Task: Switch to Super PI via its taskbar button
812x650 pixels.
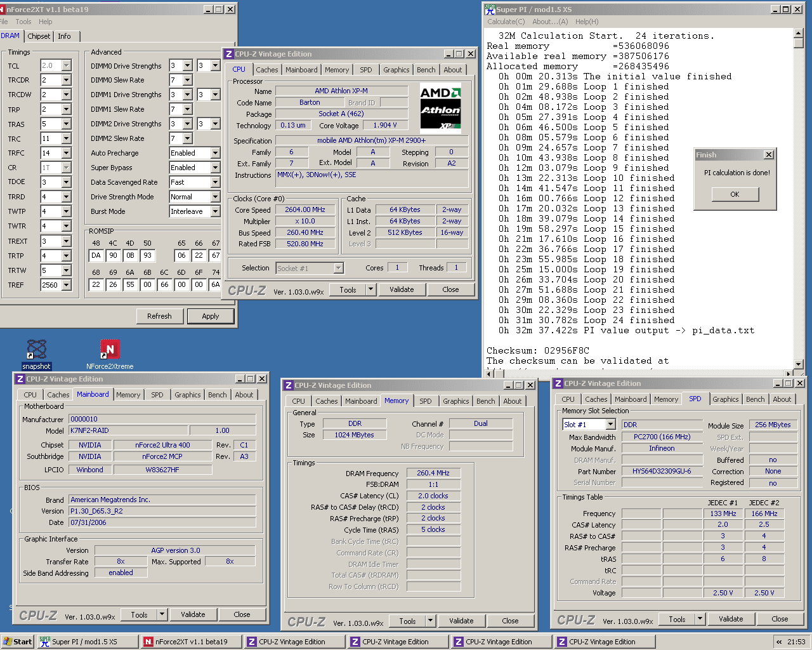Action: pos(87,642)
